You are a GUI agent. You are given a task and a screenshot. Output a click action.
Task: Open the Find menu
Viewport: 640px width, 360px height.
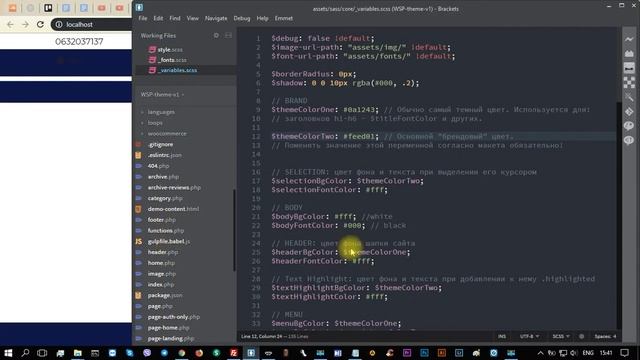[x=175, y=18]
